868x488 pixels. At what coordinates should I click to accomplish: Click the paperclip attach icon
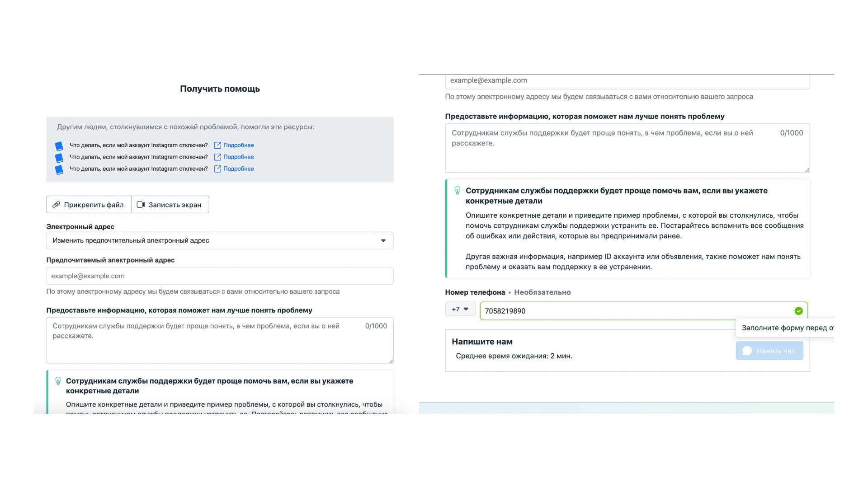coord(56,205)
